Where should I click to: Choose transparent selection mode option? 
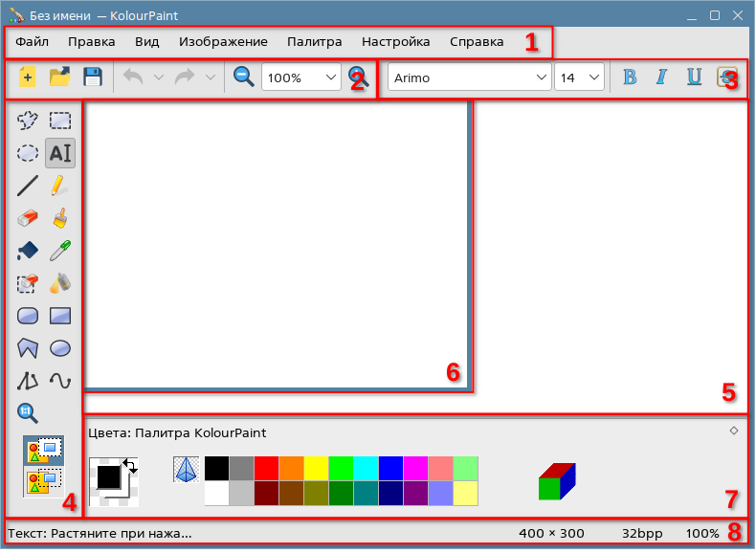pyautogui.click(x=44, y=482)
